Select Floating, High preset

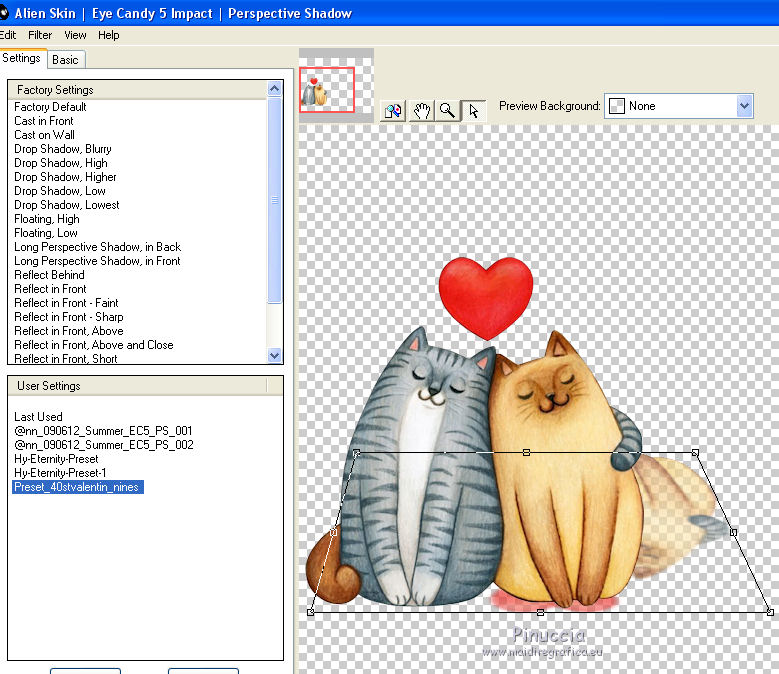[47, 219]
